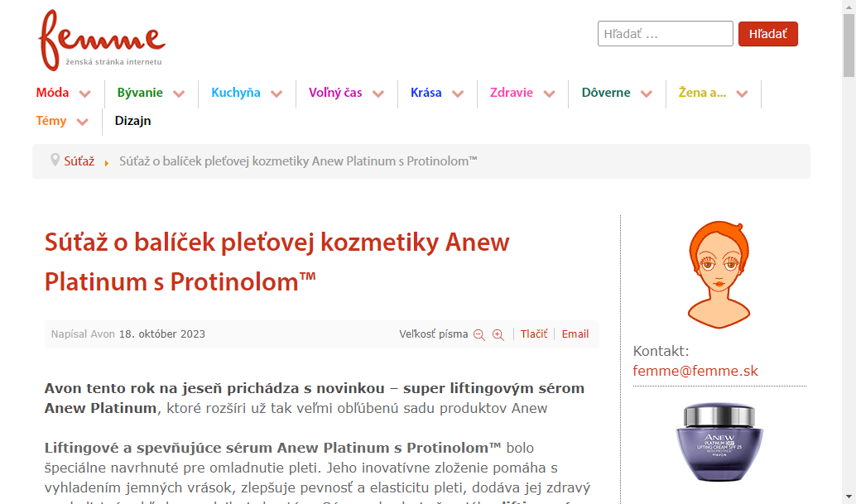Screen dimensions: 856x504
Task: Open the Krása menu item
Action: pos(426,93)
